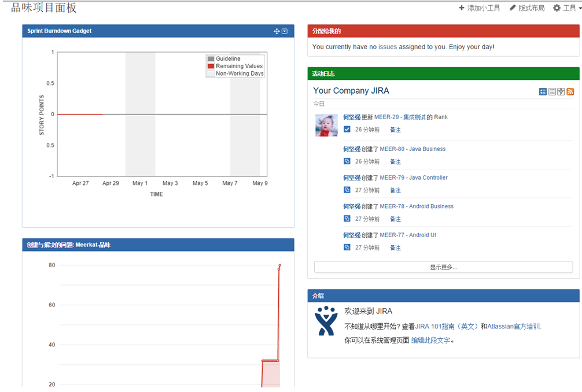Click the blue checkmark icon under MEER-29
Viewport: 582px width, 392px height.
[x=347, y=130]
